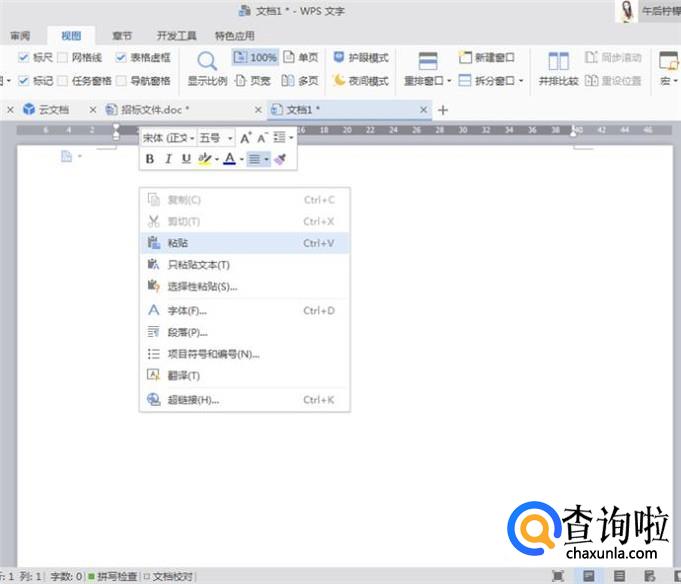Check the 网格线 gridlines checkbox
The image size is (681, 584).
coord(63,57)
